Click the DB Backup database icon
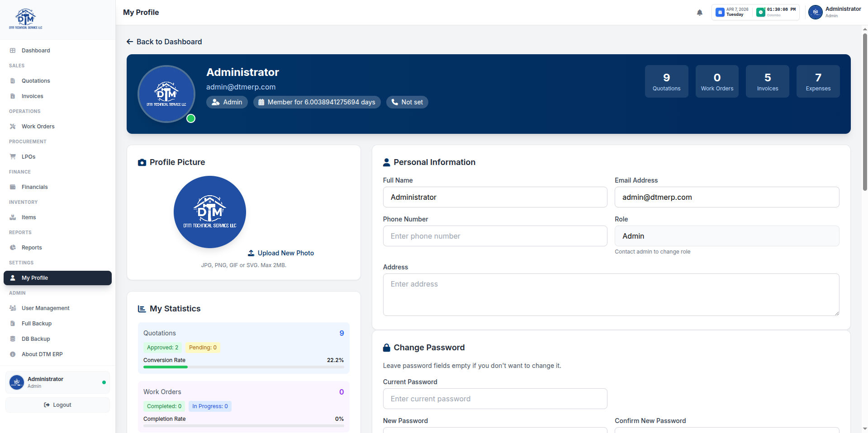 pos(13,339)
